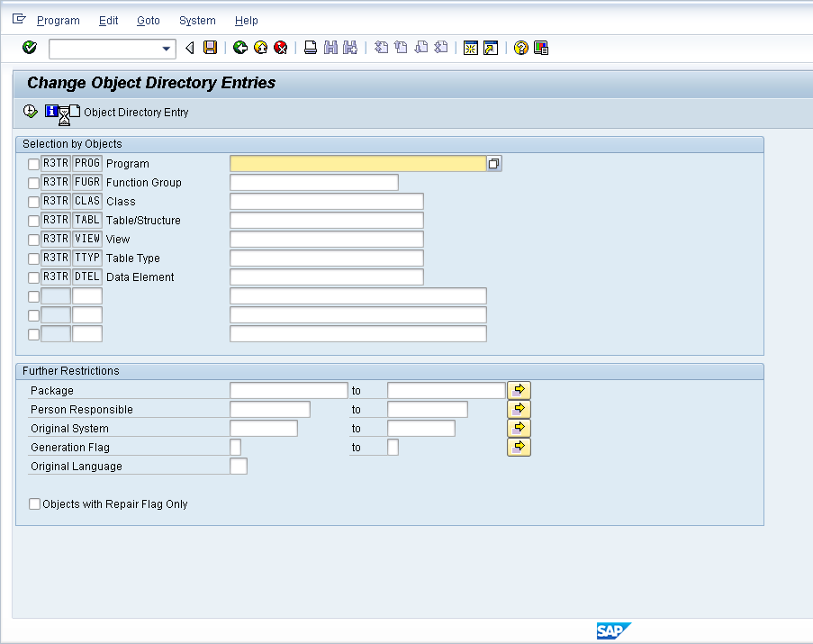Viewport: 813px width, 644px height.
Task: Click multiple selection arrow for Original System
Action: 519,429
